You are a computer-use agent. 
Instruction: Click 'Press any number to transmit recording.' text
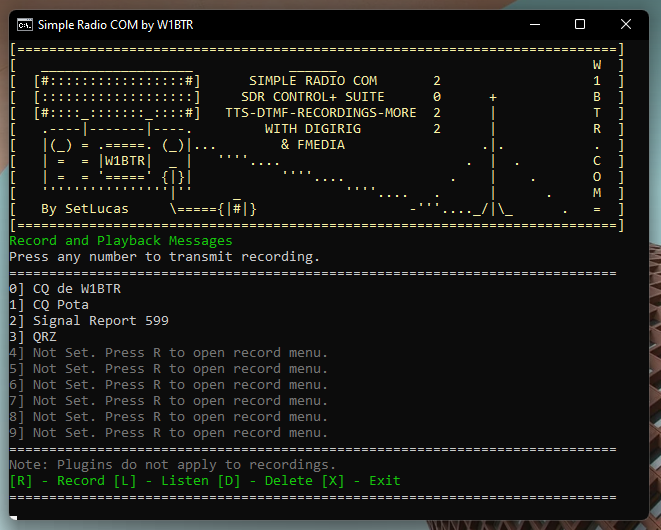point(164,257)
